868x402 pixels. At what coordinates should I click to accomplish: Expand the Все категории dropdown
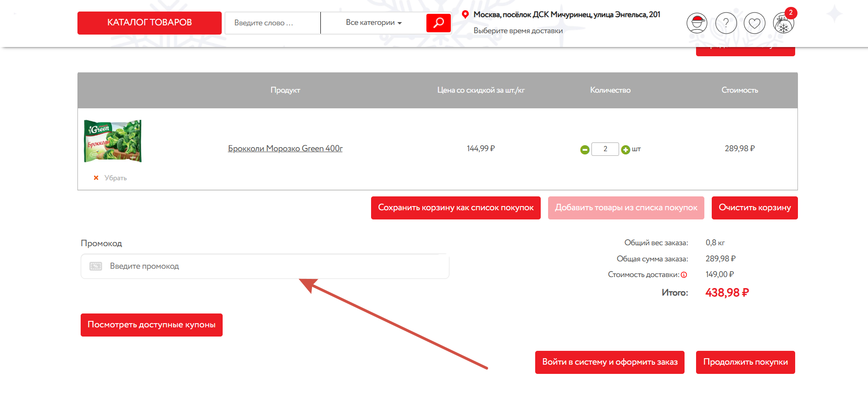374,23
